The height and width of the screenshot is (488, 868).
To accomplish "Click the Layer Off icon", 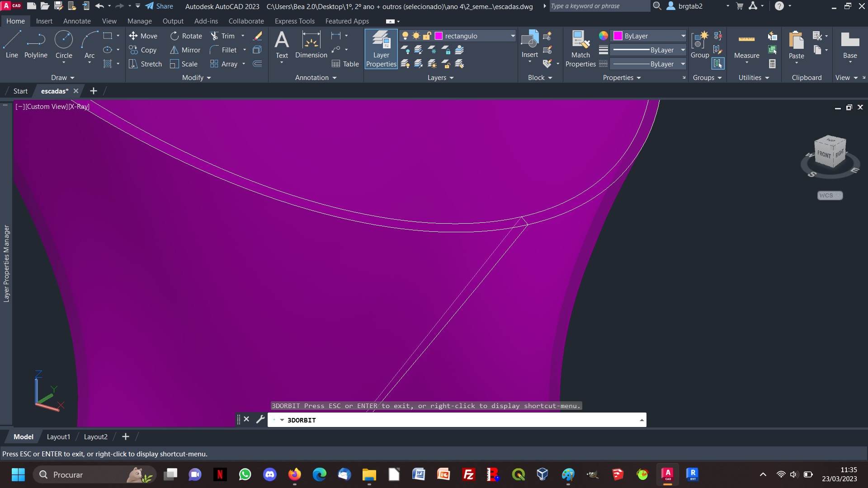I will 405,50.
